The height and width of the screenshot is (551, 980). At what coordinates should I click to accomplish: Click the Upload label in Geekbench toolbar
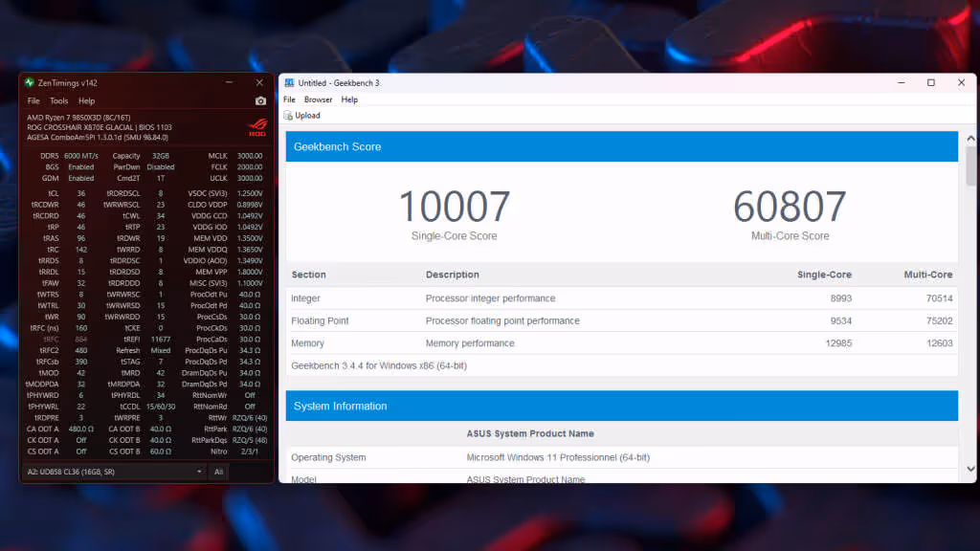pyautogui.click(x=307, y=116)
